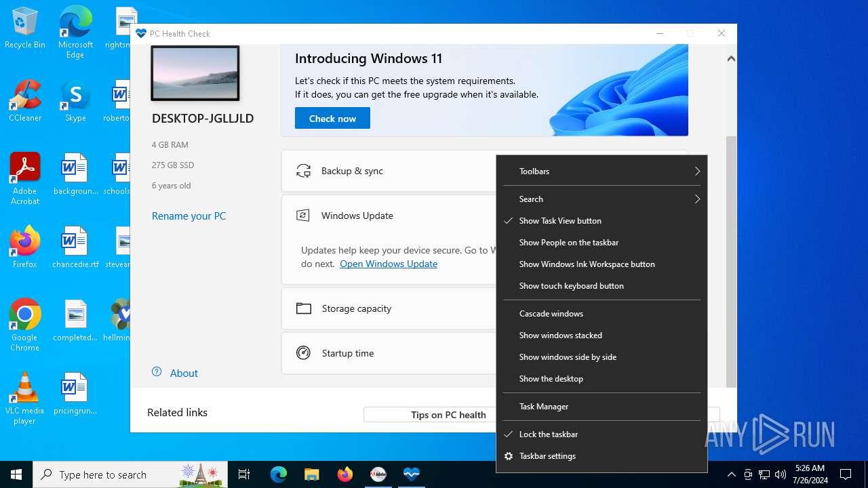Launch VLC media player shortcut
Viewport: 868px width, 488px height.
(x=25, y=399)
